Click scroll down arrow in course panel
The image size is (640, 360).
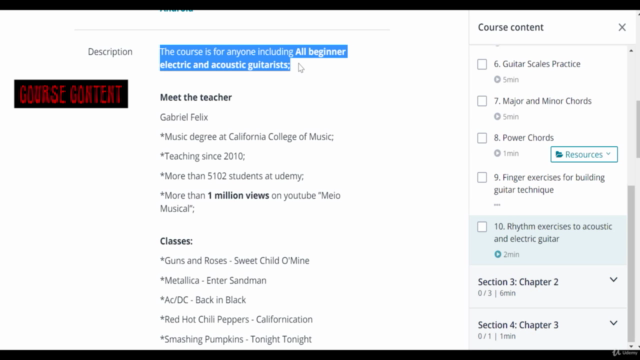pyautogui.click(x=631, y=346)
